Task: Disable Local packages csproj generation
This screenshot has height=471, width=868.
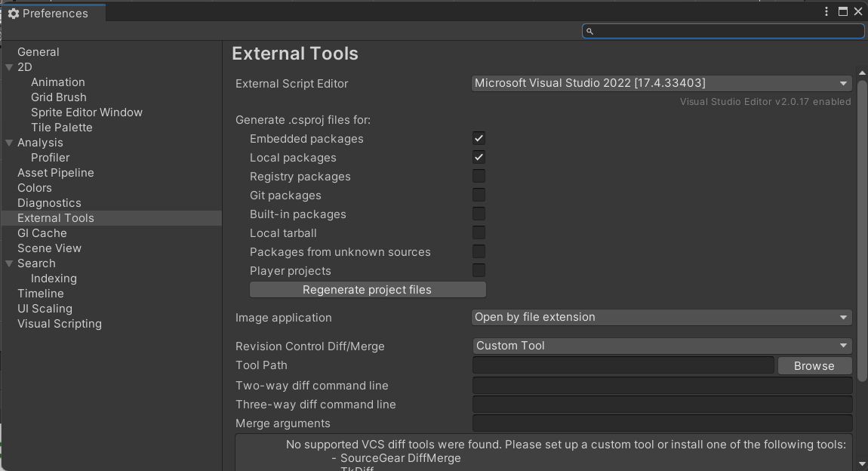Action: (x=479, y=157)
